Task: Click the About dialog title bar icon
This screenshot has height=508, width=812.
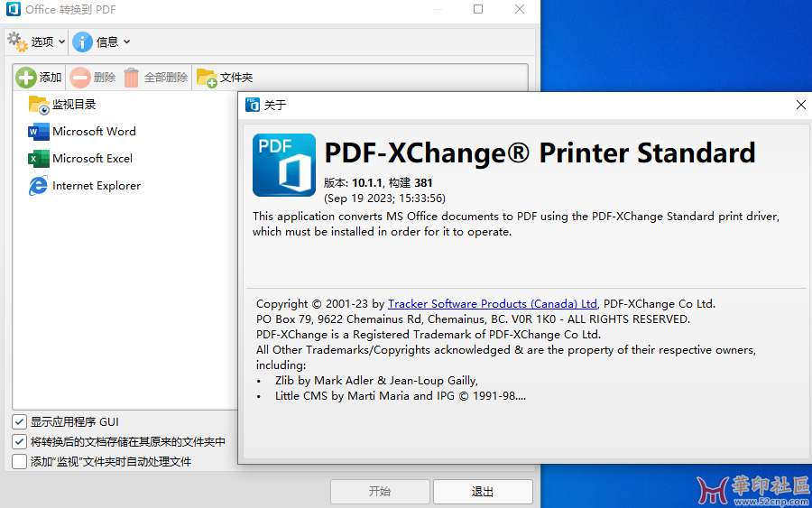Action: tap(253, 105)
